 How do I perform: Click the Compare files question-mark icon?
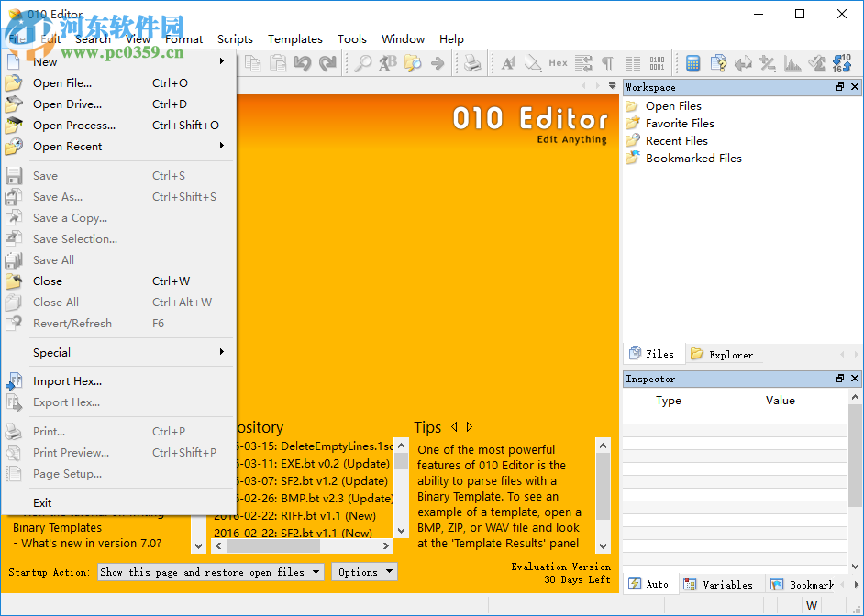pyautogui.click(x=718, y=63)
